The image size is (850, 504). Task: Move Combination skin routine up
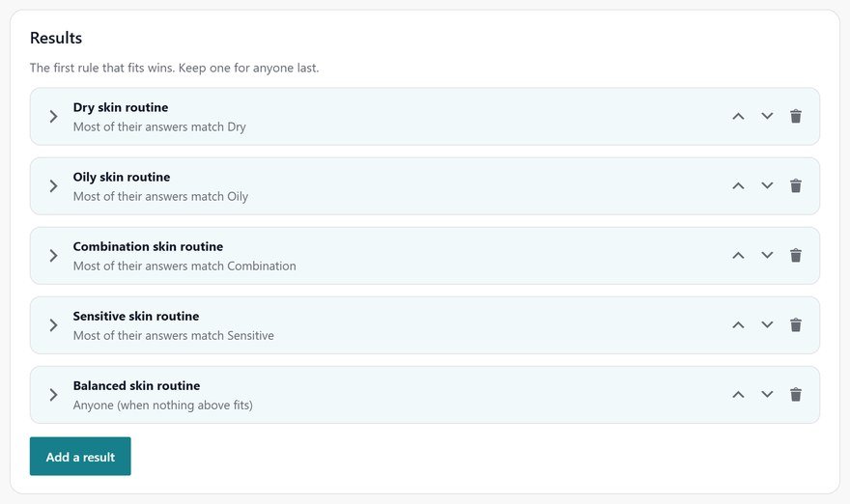click(x=738, y=255)
